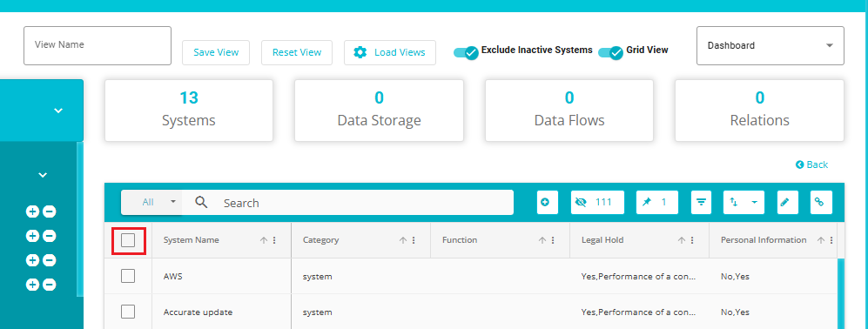The height and width of the screenshot is (329, 868).
Task: Open the Dashboard dropdown
Action: 770,45
